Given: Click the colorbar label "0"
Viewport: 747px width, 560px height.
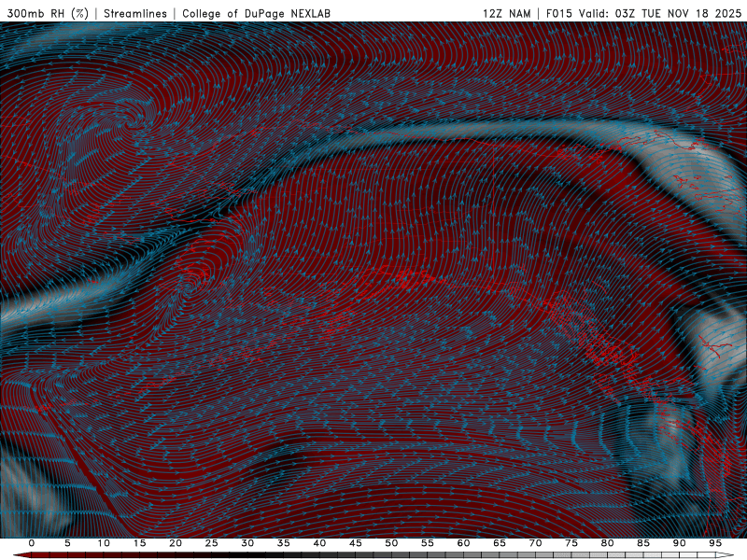Looking at the screenshot, I should (32, 543).
